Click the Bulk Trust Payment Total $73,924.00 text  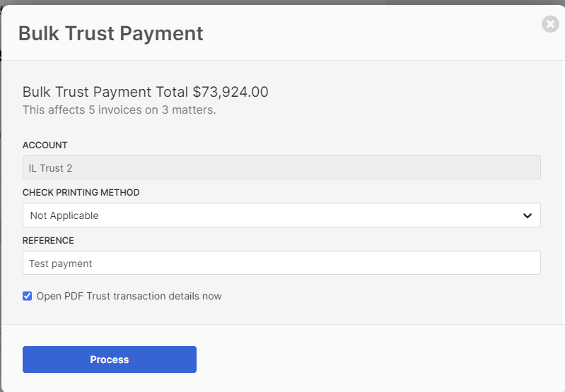(x=145, y=92)
